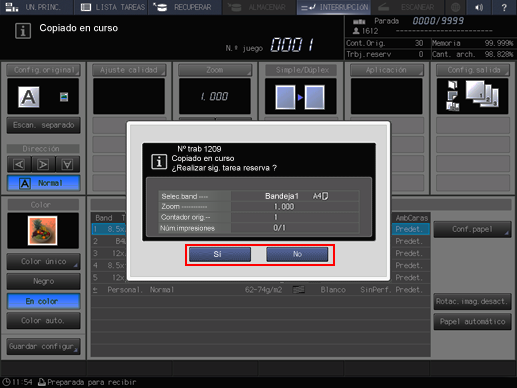Viewport: 517px width, 388px height.
Task: Click the A4 paper orientation icon
Action: tap(325, 196)
